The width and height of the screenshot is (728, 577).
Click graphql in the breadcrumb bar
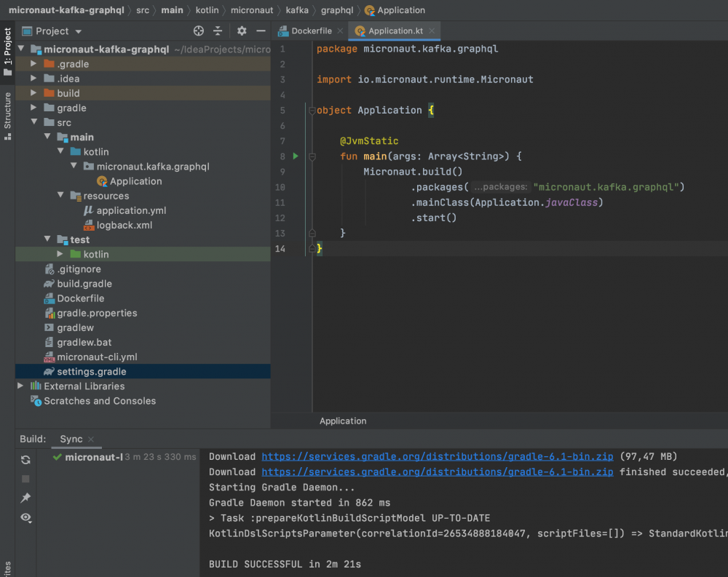coord(336,10)
